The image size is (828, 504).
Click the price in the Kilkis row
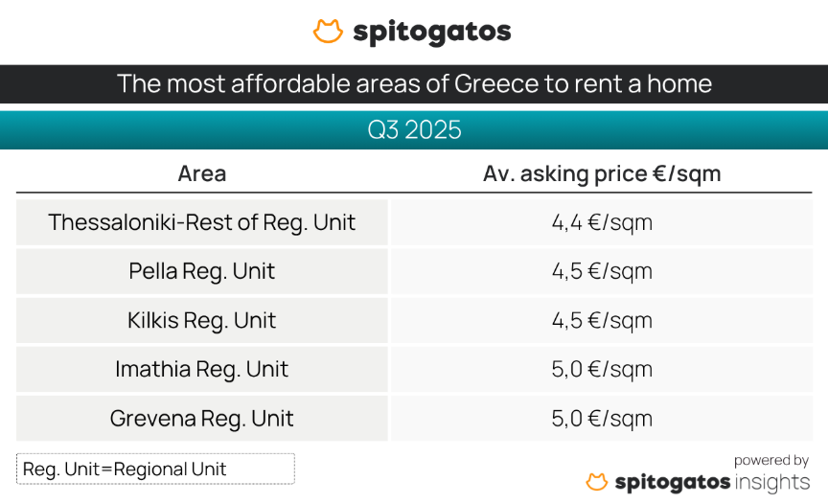[x=602, y=320]
